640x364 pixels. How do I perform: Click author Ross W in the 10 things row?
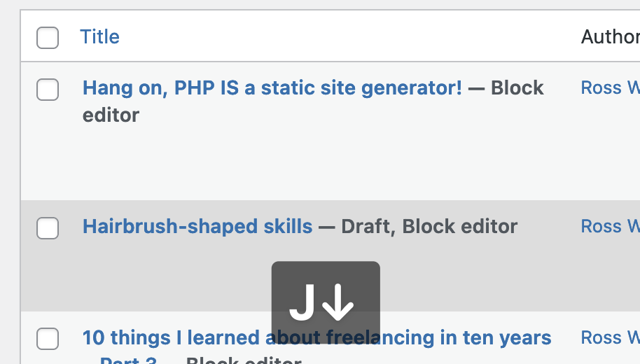[x=609, y=338]
